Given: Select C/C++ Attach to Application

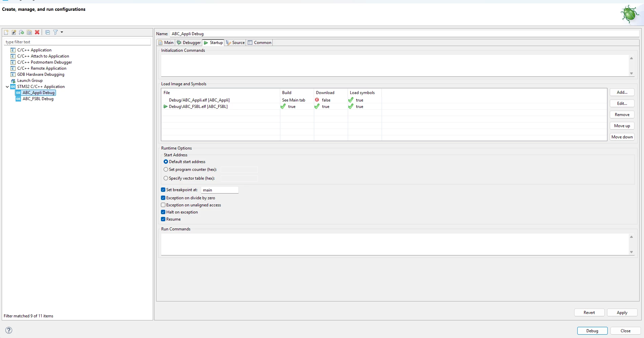Looking at the screenshot, I should click(43, 56).
